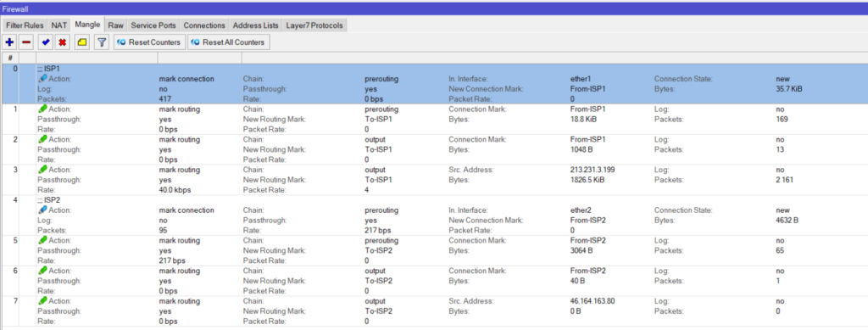
Task: Select rule number 3 in the list
Action: (x=434, y=180)
